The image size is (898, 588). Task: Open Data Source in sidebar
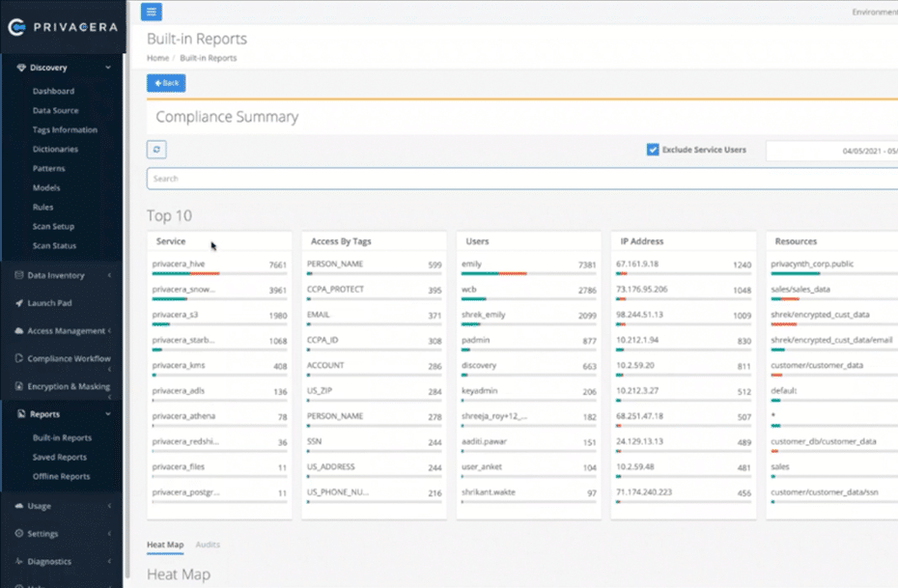pyautogui.click(x=56, y=110)
